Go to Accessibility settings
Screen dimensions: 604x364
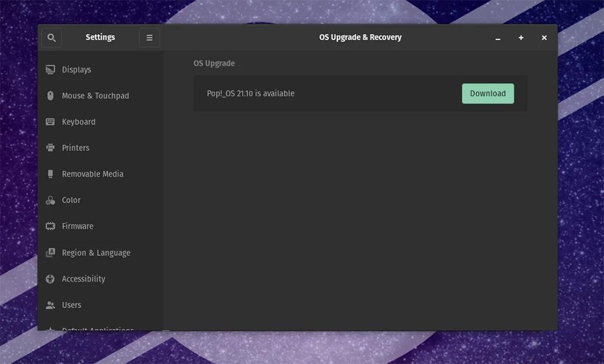[x=101, y=279]
